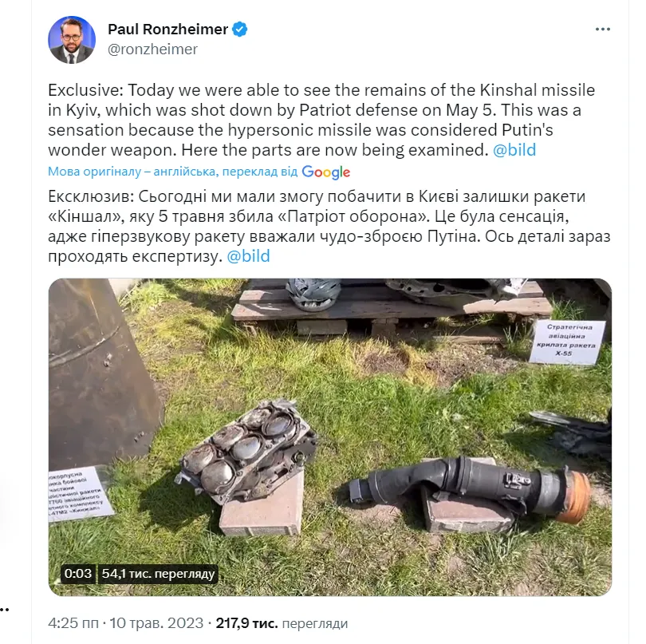Viewport: 646px width, 644px height.
Task: Click the Ukrainian translated text paragraph
Action: pos(329,226)
